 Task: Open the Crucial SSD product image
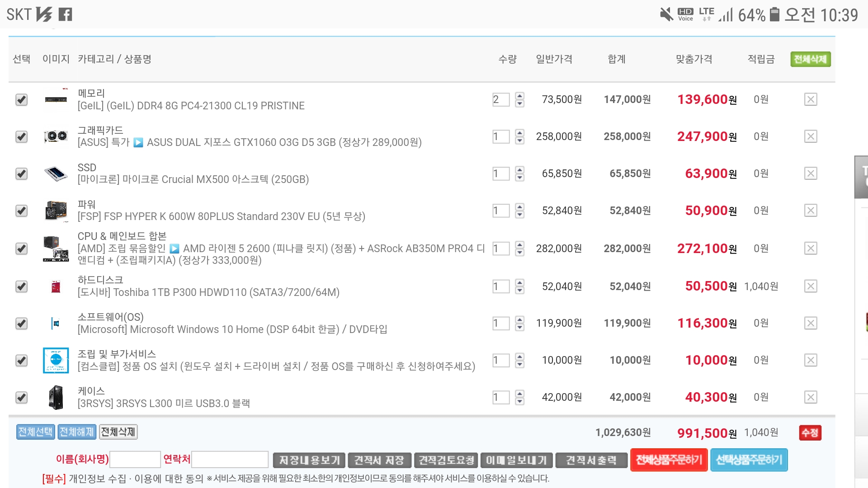(x=56, y=174)
